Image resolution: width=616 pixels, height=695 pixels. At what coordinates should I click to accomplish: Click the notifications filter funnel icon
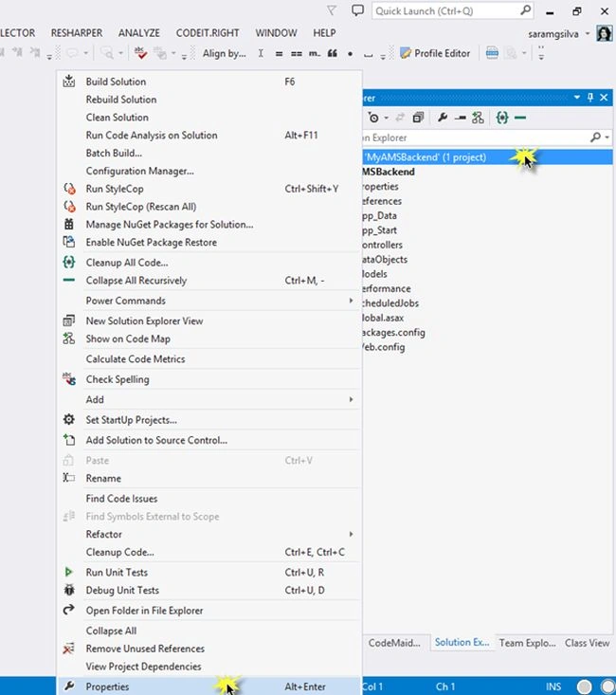tap(332, 10)
